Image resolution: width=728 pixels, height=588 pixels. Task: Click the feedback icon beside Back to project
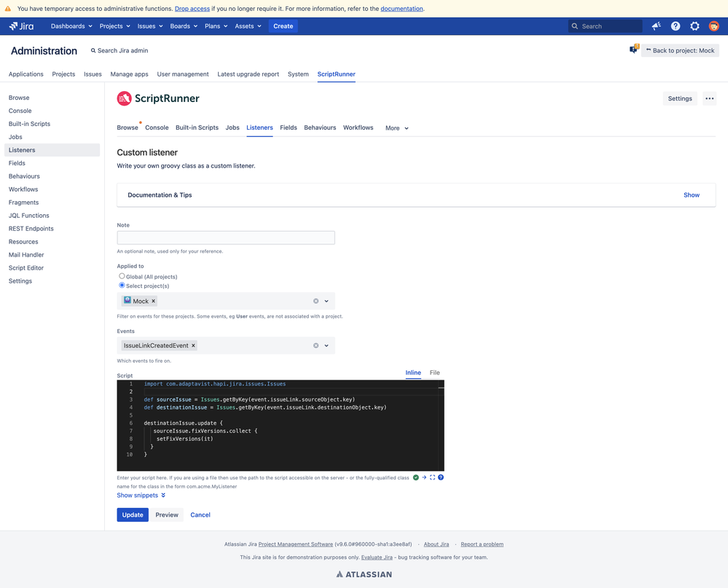(x=634, y=49)
